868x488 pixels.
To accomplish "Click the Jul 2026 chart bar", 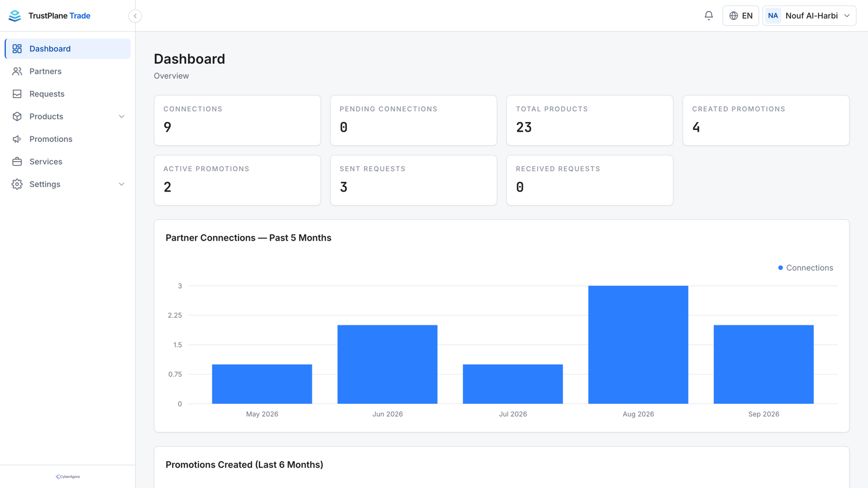I will click(x=513, y=384).
